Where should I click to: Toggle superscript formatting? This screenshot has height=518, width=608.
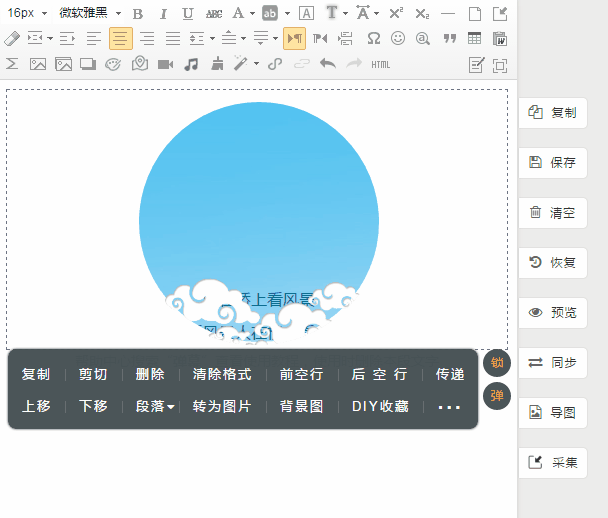[396, 14]
